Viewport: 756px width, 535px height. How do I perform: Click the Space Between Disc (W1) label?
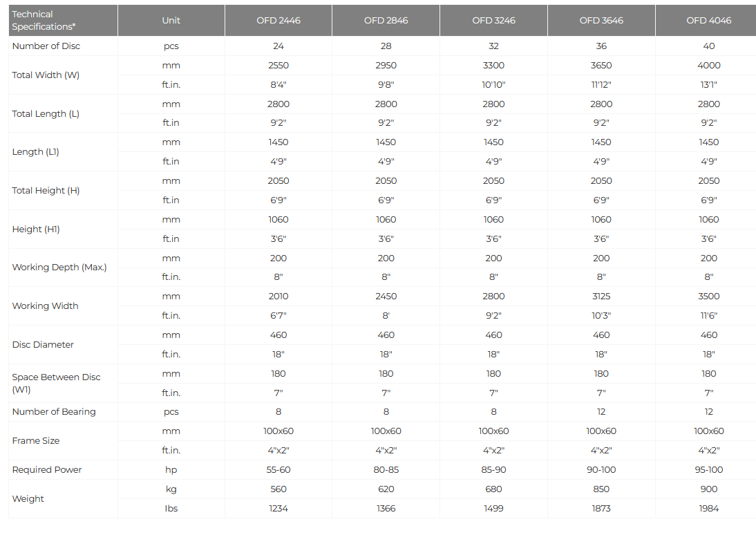56,383
